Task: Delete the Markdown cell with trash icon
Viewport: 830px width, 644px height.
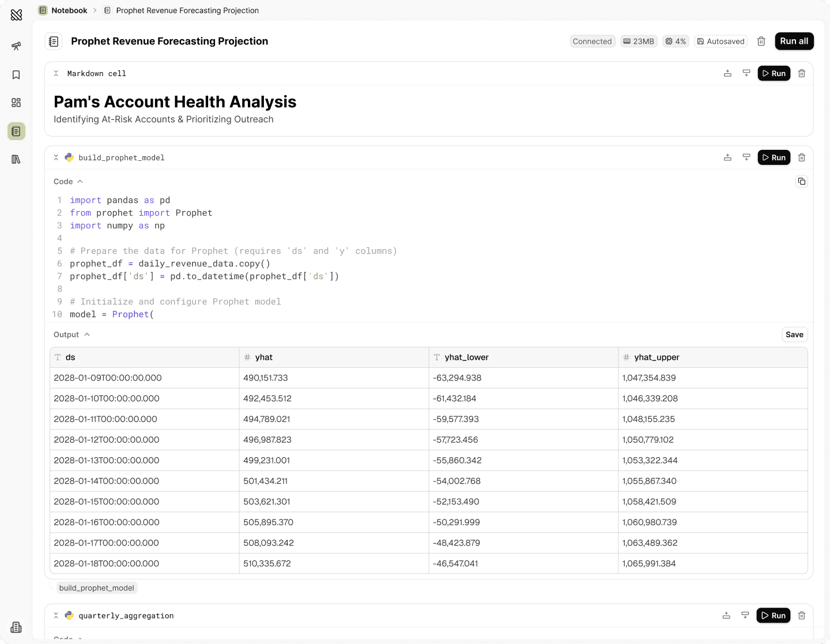Action: [x=802, y=73]
